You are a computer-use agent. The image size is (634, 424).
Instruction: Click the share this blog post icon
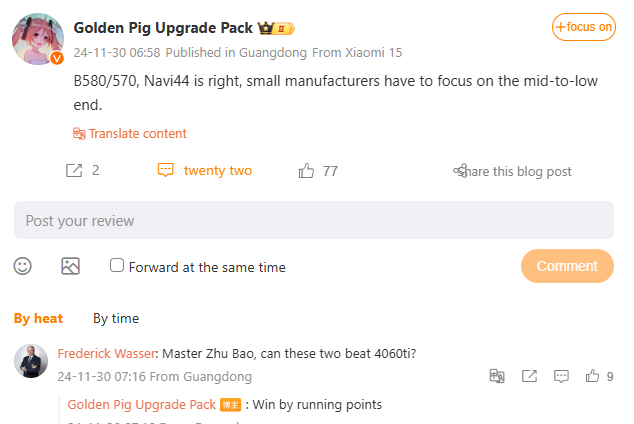coord(461,171)
